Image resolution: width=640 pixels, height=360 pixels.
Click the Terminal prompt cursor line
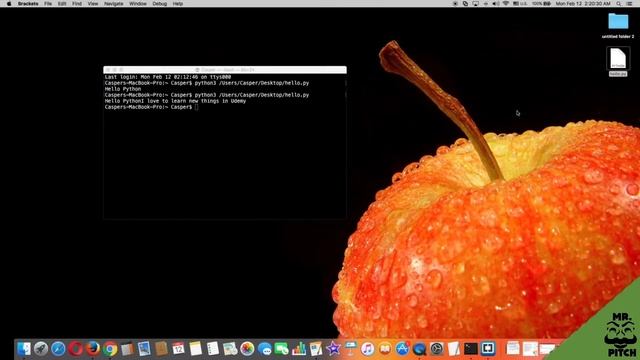click(x=151, y=107)
